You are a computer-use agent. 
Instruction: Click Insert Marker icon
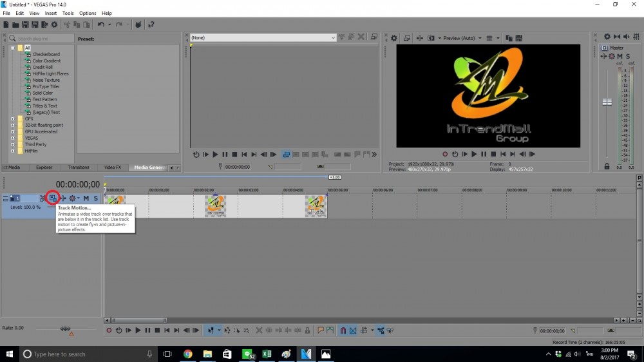321,330
